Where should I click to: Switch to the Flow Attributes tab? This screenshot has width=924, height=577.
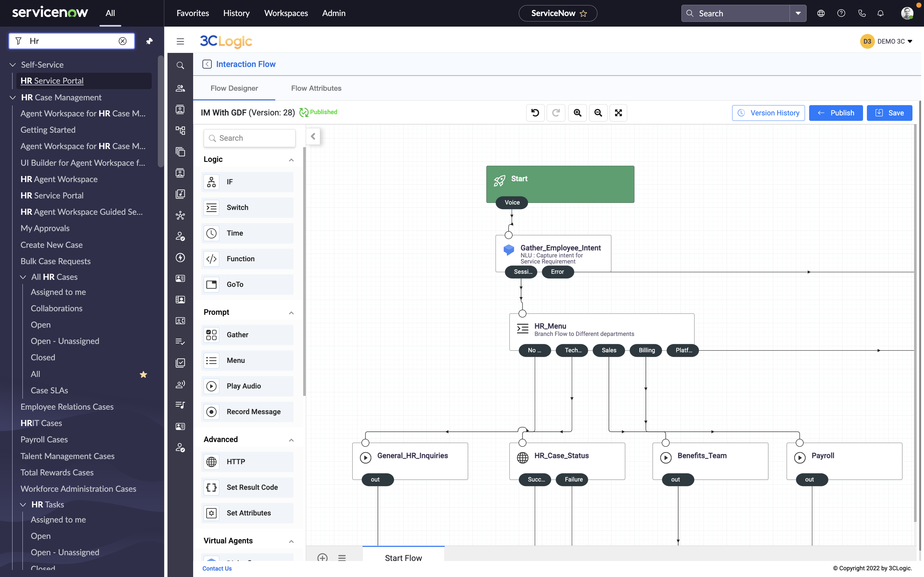(316, 88)
